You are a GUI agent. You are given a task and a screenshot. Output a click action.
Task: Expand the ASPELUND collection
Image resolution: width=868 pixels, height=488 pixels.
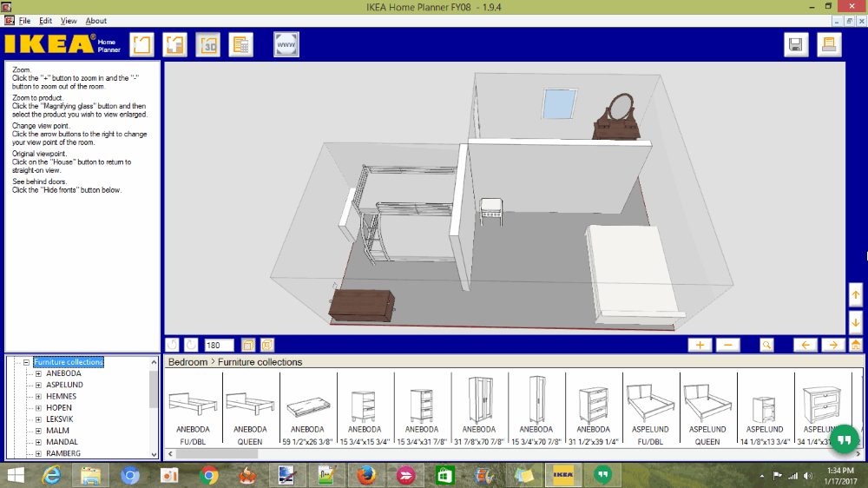click(38, 385)
